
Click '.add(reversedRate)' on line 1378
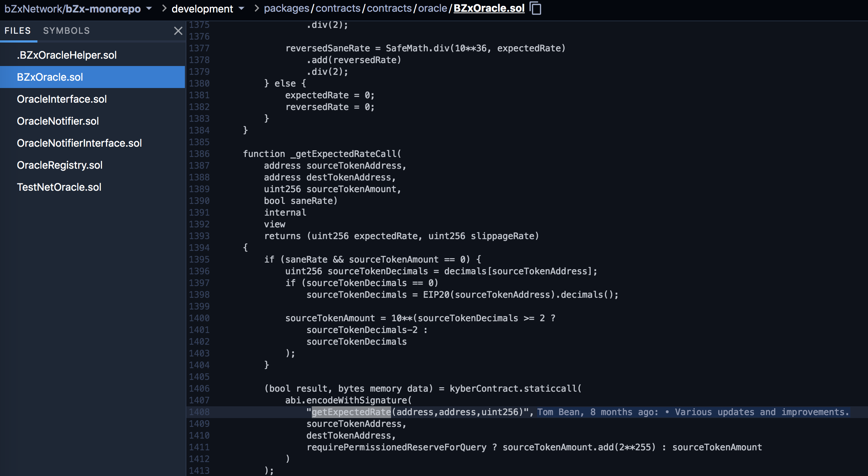pyautogui.click(x=354, y=60)
